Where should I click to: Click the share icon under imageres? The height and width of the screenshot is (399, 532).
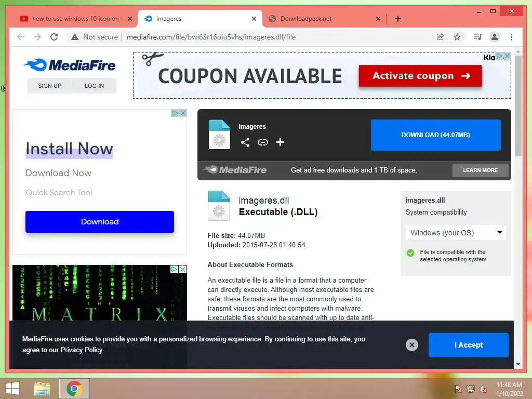pyautogui.click(x=245, y=142)
